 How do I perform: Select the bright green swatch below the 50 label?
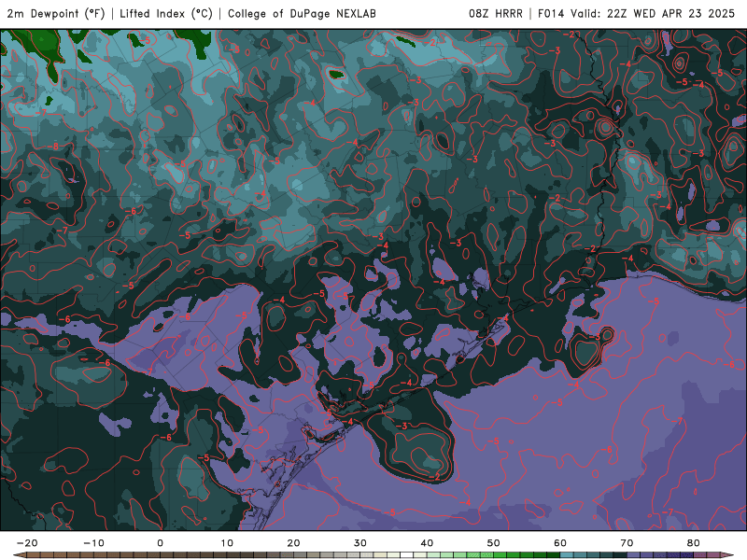pos(500,555)
